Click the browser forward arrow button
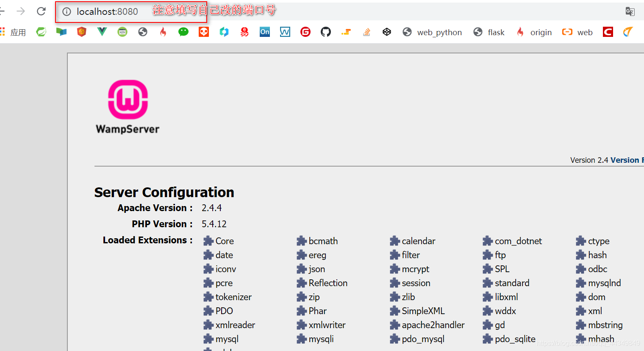644x351 pixels. tap(21, 11)
